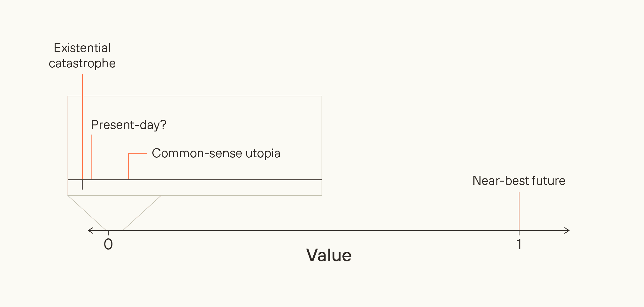This screenshot has width=644, height=307.
Task: Click the "Existential catastrophe" label
Action: click(x=82, y=56)
